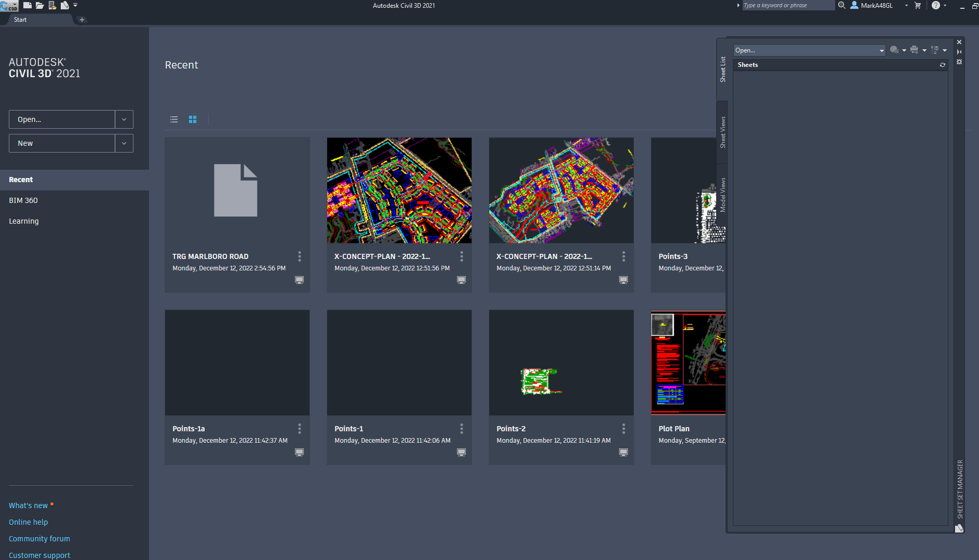This screenshot has height=560, width=979.
Task: Switch to grid view of recent files
Action: (x=193, y=119)
